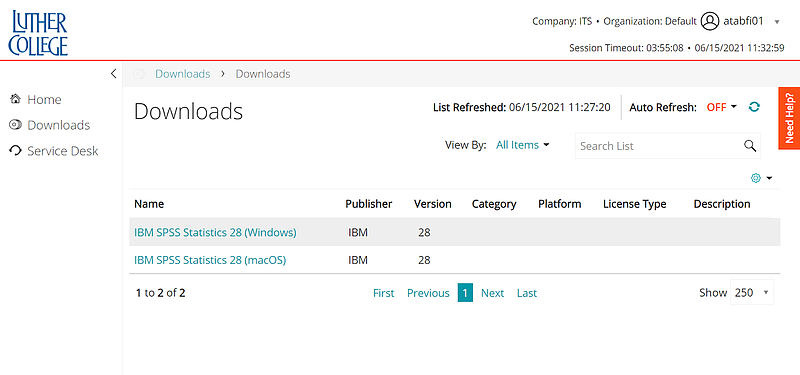
Task: Click version 28 in the Windows row
Action: 424,233
